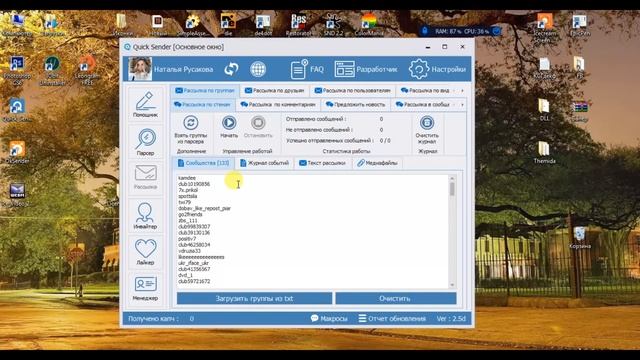Click Взять группы из парсера

(191, 130)
